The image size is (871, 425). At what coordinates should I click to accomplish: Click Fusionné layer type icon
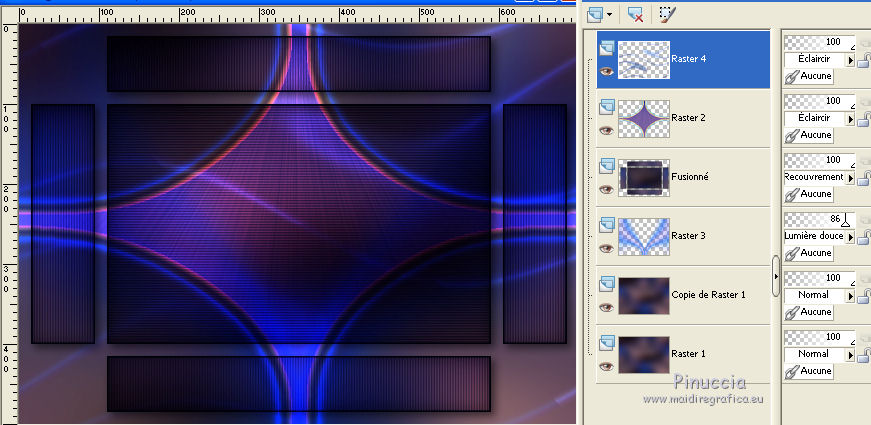(x=607, y=166)
